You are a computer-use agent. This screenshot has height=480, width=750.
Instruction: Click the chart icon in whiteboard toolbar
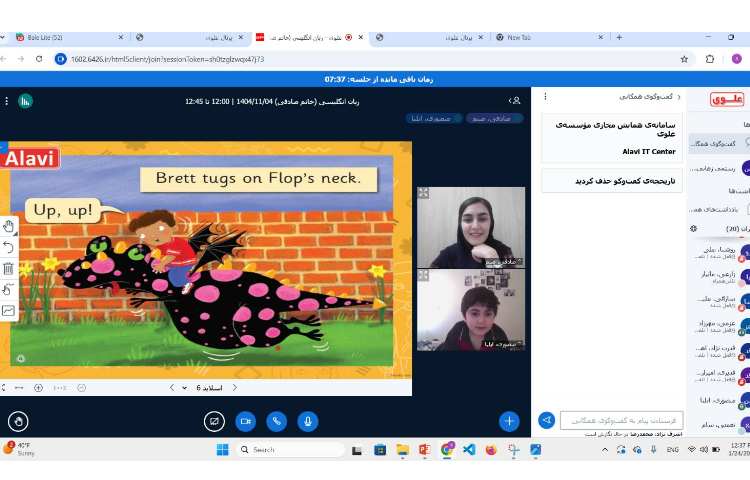(x=8, y=311)
